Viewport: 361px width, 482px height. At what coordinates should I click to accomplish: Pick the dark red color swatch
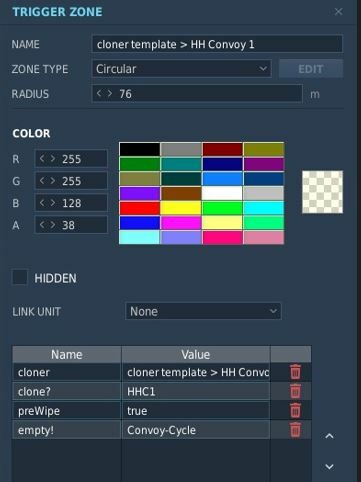tap(222, 149)
